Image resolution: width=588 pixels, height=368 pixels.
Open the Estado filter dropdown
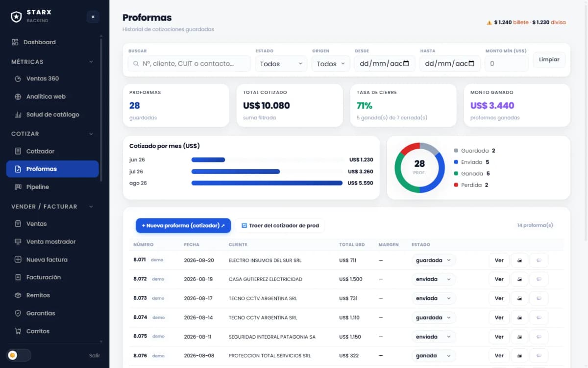(x=281, y=64)
